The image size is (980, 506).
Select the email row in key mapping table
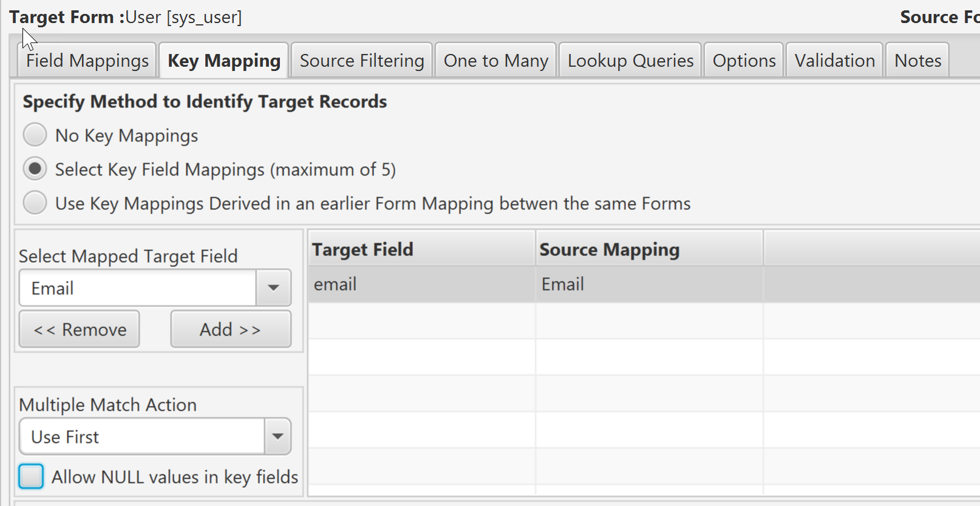click(421, 284)
